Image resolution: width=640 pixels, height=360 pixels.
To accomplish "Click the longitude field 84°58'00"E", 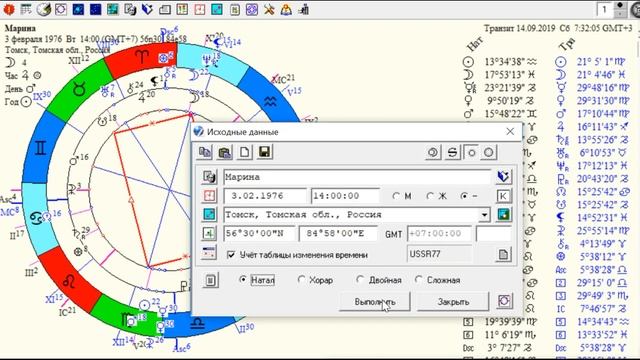I will pyautogui.click(x=339, y=234).
